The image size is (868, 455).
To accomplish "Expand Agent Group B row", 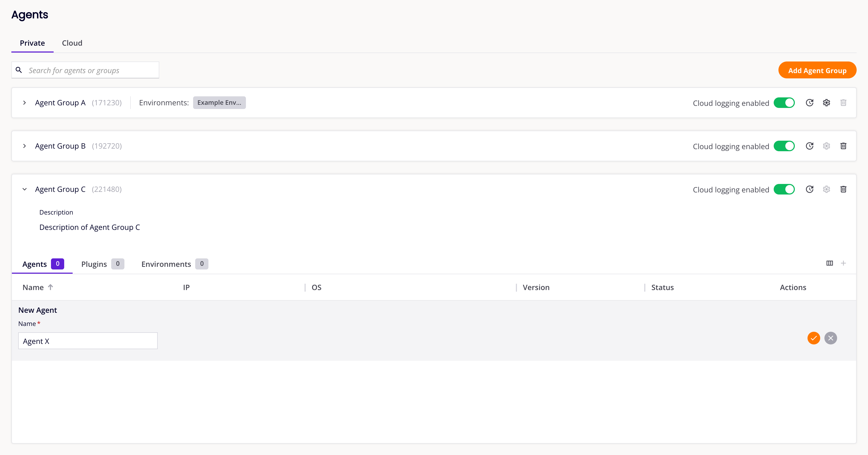I will coord(25,146).
